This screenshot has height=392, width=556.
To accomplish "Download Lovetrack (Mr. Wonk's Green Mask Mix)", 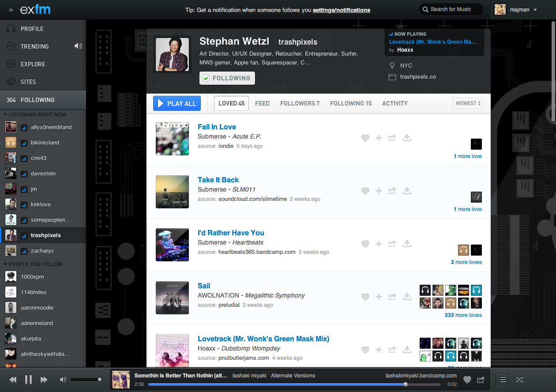I will pyautogui.click(x=407, y=350).
